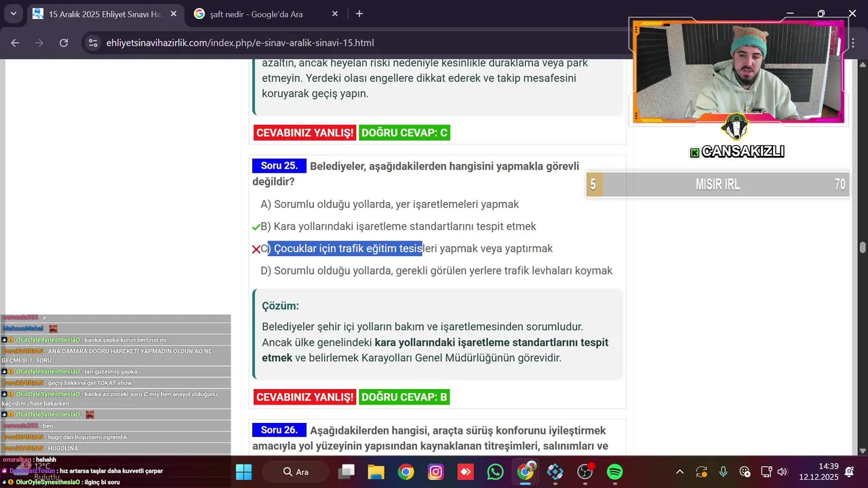868x488 pixels.
Task: Open the clock and calendar flyout
Action: point(818,472)
